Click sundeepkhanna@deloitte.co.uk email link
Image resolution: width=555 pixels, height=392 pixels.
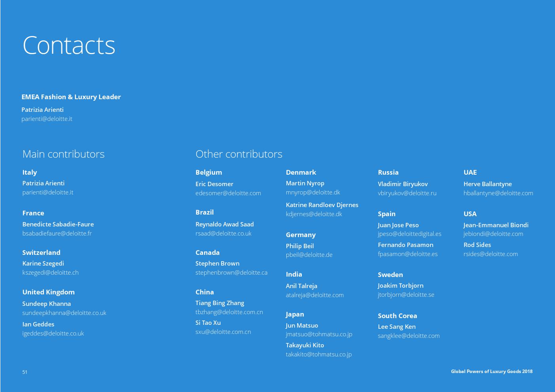tap(64, 313)
